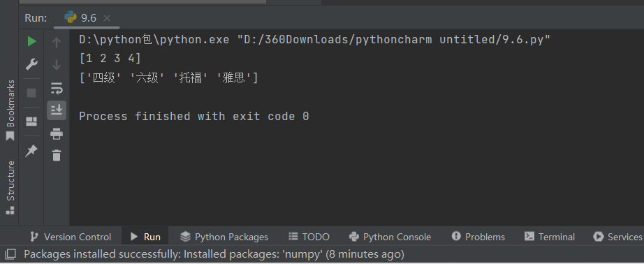This screenshot has height=264, width=644.
Task: Stop the running process
Action: pyautogui.click(x=31, y=93)
